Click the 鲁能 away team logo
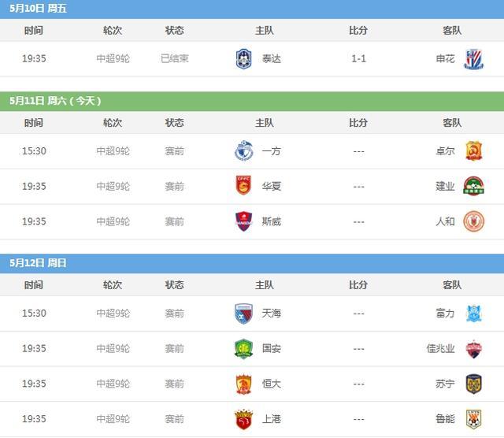Viewport: 504px width, 438px height. pos(474,419)
